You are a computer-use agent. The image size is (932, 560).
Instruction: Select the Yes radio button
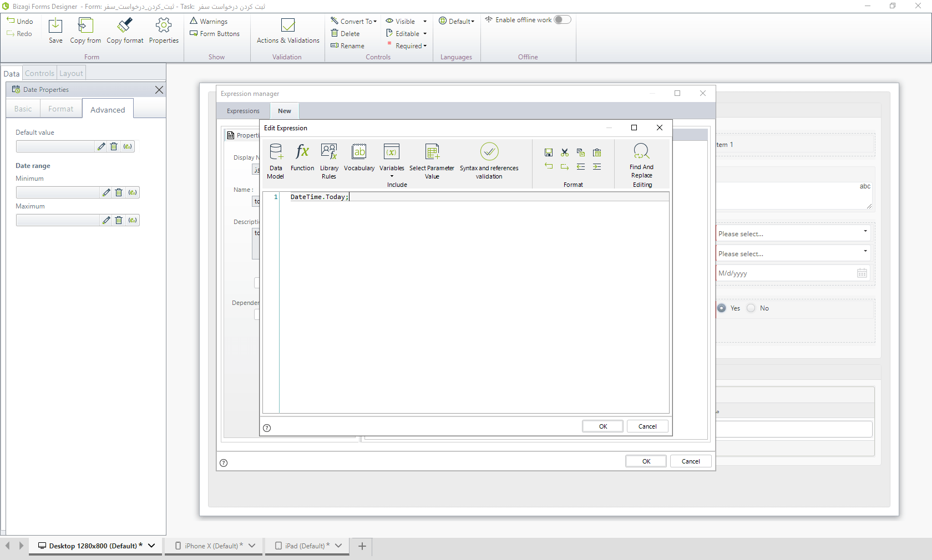tap(722, 308)
